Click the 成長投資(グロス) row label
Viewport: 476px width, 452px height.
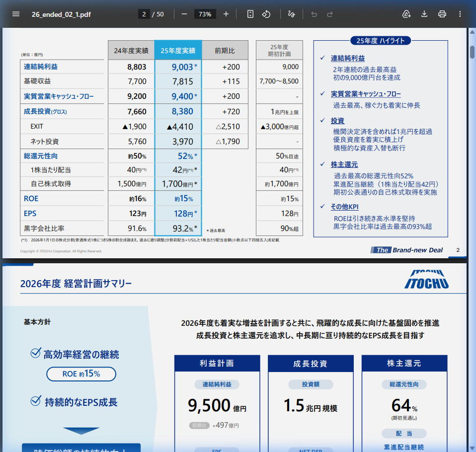click(45, 111)
